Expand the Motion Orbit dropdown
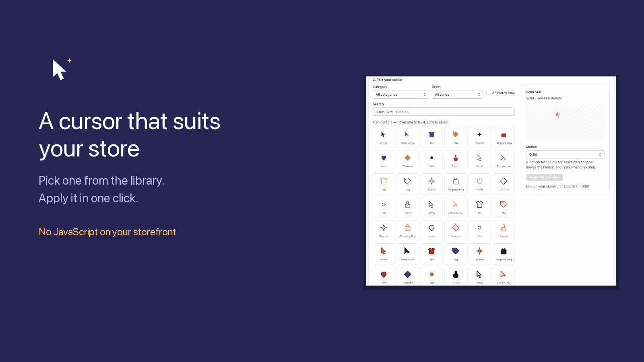644x362 pixels. 565,154
